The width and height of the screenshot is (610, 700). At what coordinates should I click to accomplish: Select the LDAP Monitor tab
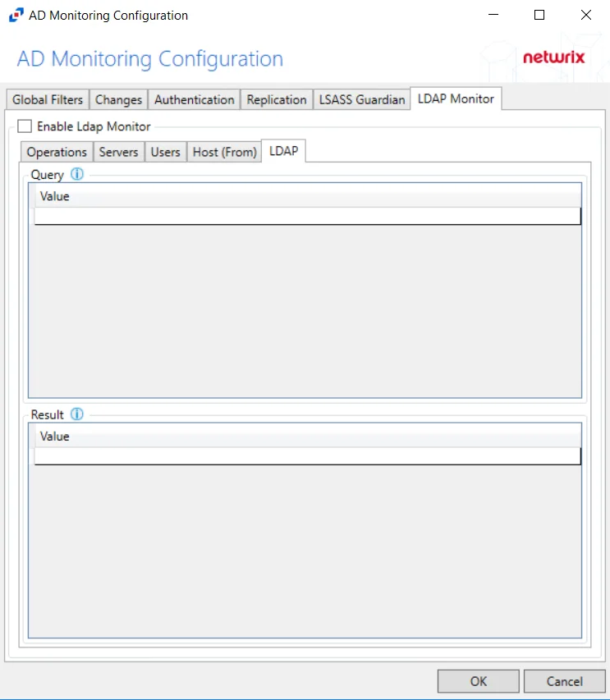coord(456,98)
